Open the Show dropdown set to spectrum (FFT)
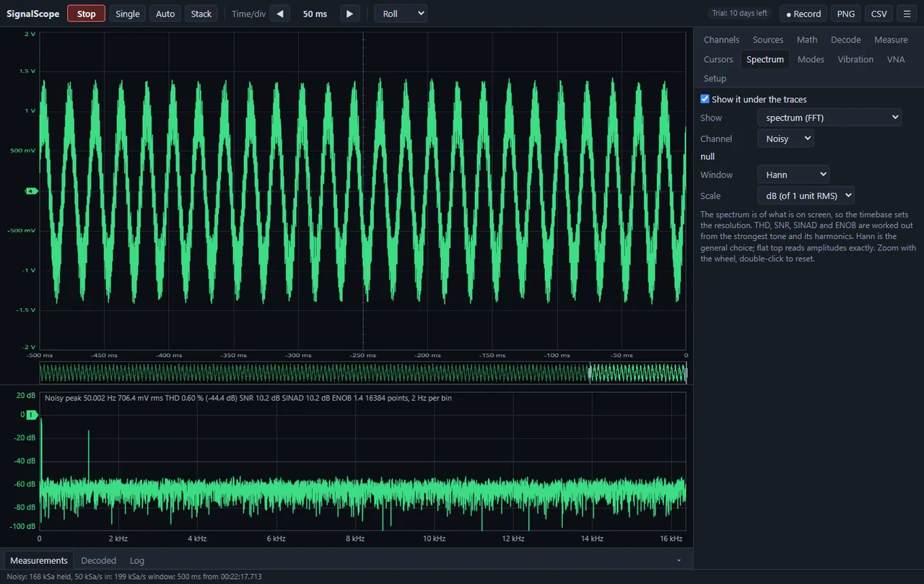Screen dimensions: 924x584 [x=829, y=117]
